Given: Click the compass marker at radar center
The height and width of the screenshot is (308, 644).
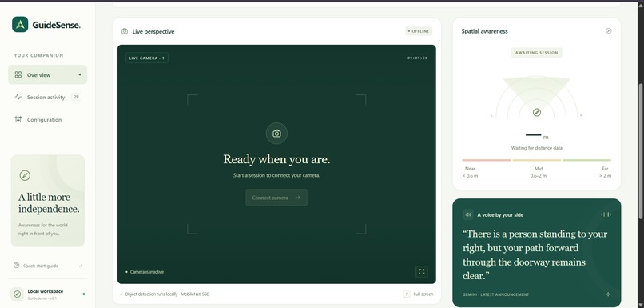Looking at the screenshot, I should point(537,112).
